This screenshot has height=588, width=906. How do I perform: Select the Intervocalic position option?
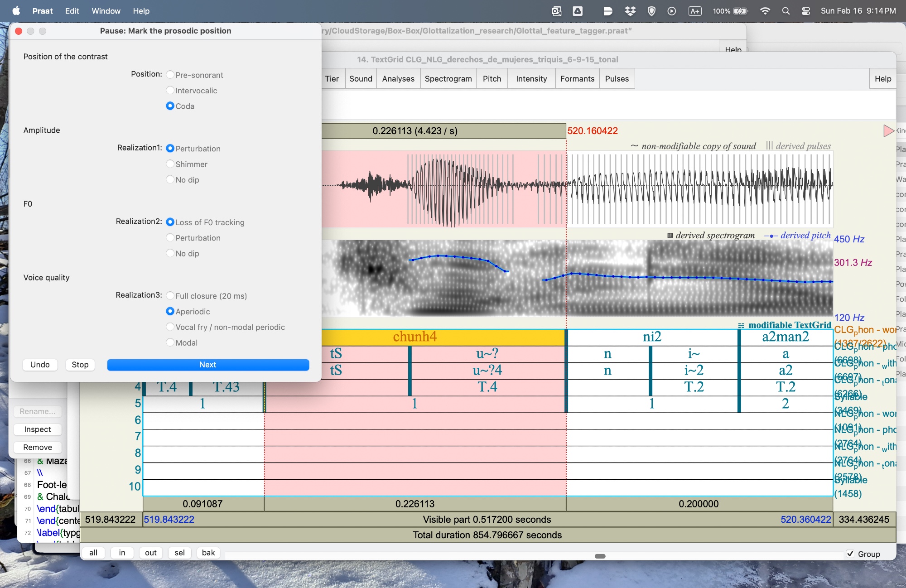coord(170,91)
